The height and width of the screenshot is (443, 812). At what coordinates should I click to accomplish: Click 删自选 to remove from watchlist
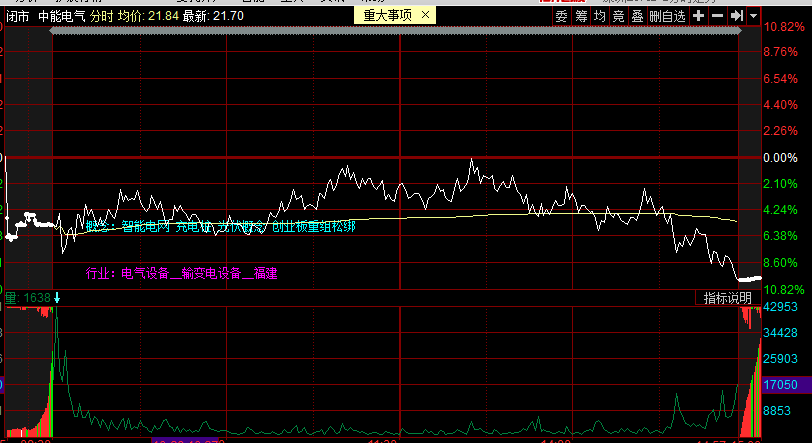click(668, 16)
